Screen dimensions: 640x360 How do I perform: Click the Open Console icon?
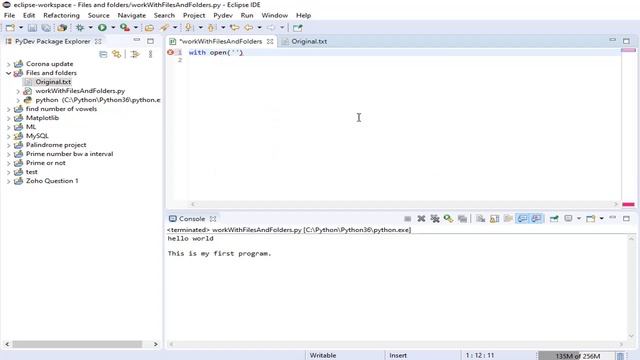pos(591,219)
